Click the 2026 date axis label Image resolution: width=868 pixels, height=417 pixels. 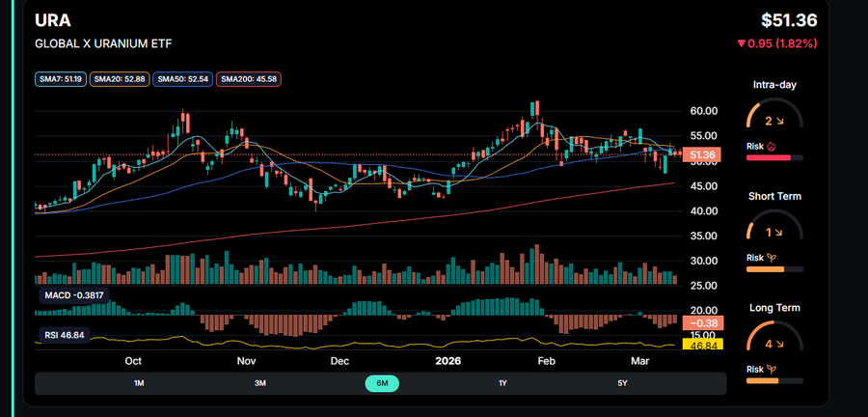pos(448,361)
